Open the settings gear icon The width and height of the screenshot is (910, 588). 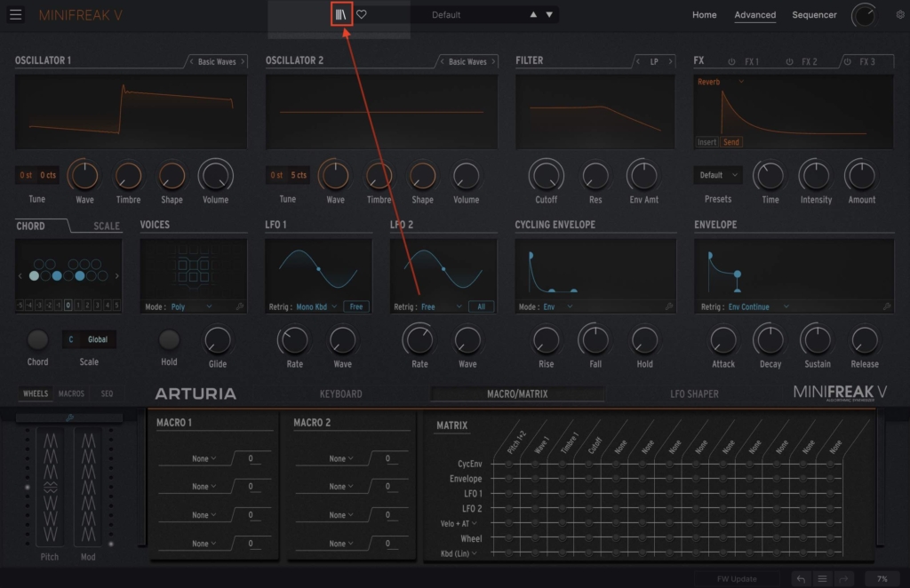tap(899, 15)
